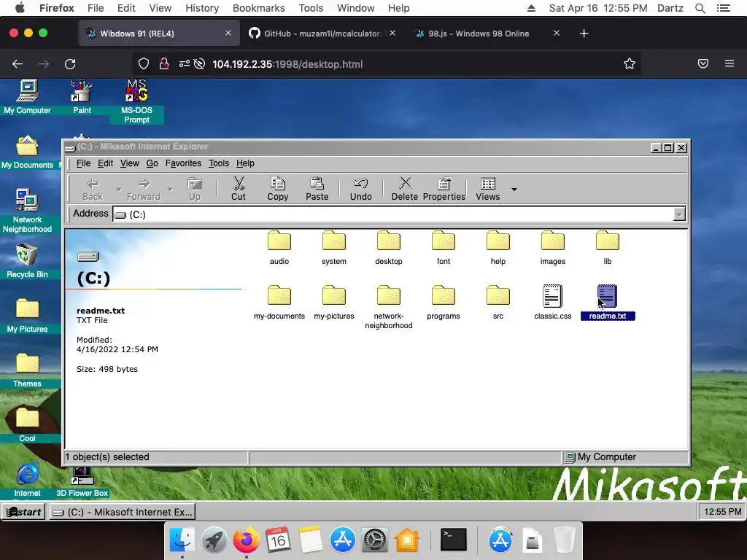Viewport: 747px width, 560px height.
Task: Click the Cut toolbar icon
Action: 239,189
